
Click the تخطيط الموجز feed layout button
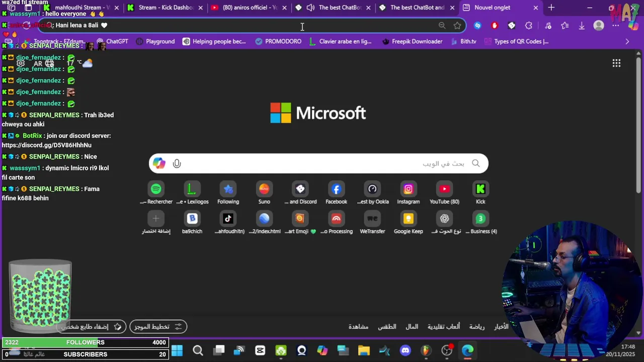click(158, 327)
